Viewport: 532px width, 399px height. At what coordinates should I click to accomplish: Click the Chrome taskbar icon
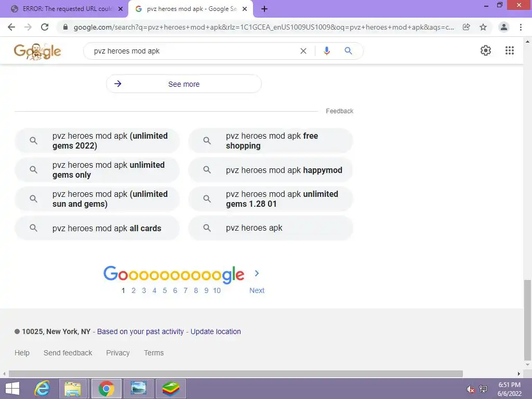[106, 389]
